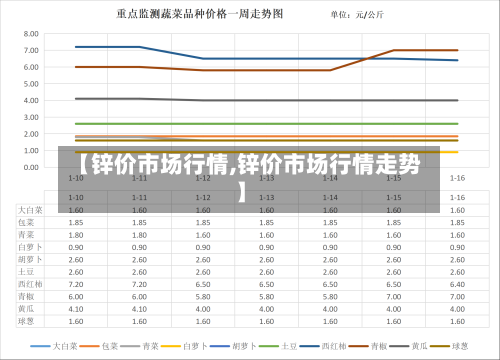Screen dimensions: 500x360
Task: Click 西红柿 price 6.40 in 1-16 column
Action: (457, 284)
